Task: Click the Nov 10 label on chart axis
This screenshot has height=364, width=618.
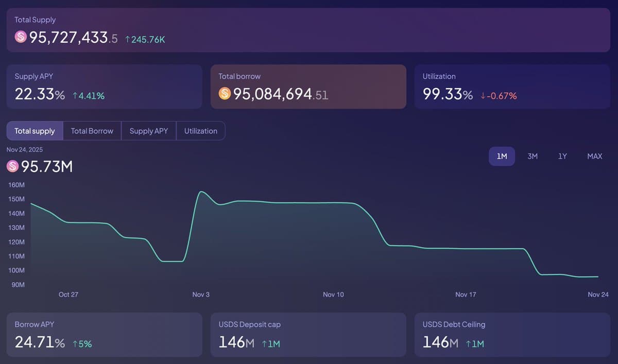Action: click(333, 294)
